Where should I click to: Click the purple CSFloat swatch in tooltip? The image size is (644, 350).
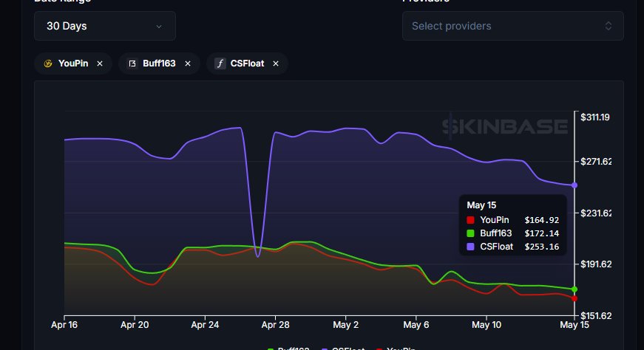tap(471, 246)
